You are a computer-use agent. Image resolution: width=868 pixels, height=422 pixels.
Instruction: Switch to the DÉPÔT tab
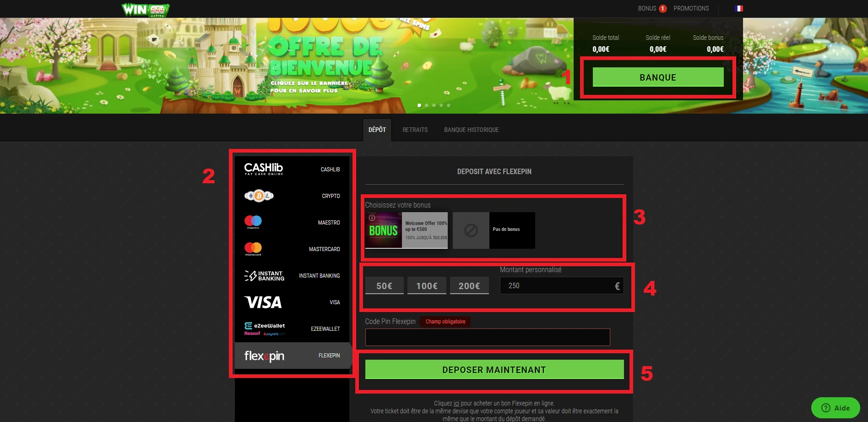tap(377, 130)
